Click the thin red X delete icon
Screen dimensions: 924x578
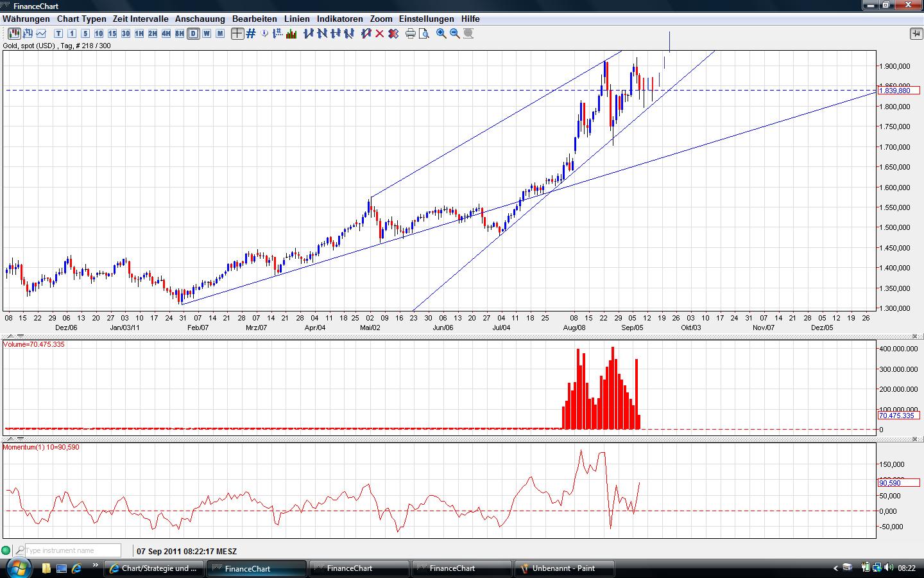click(380, 33)
